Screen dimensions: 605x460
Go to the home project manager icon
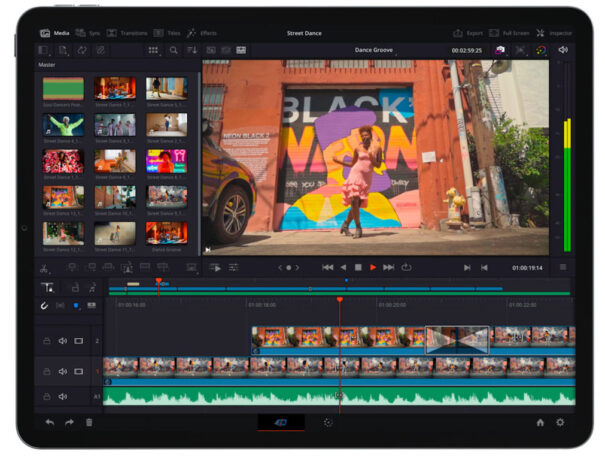(540, 423)
